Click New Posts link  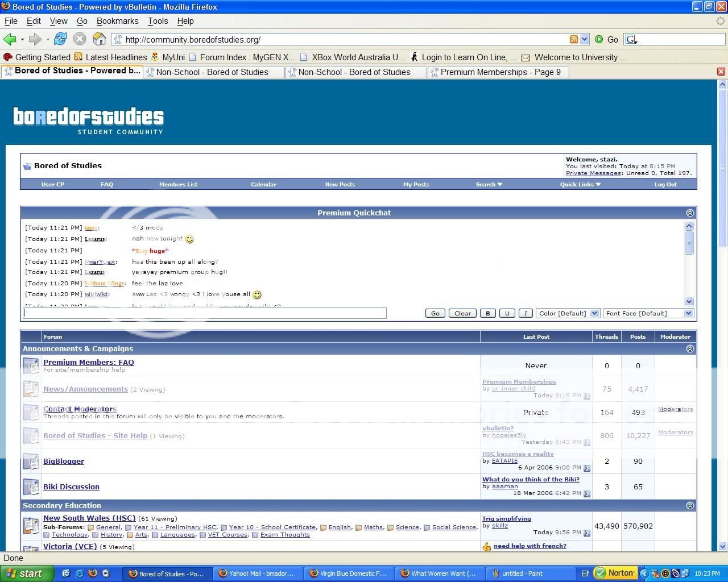(x=340, y=184)
